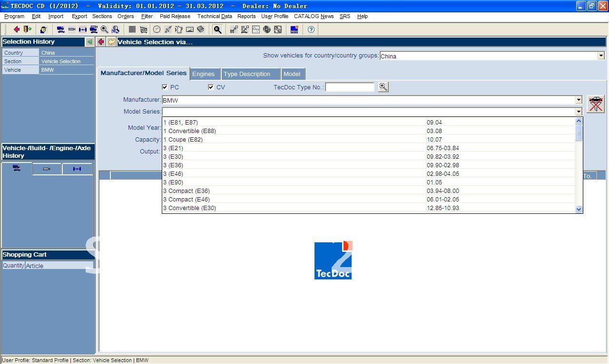Click the plain magnifier search toolbar icon
The height and width of the screenshot is (364, 609).
coord(104,29)
